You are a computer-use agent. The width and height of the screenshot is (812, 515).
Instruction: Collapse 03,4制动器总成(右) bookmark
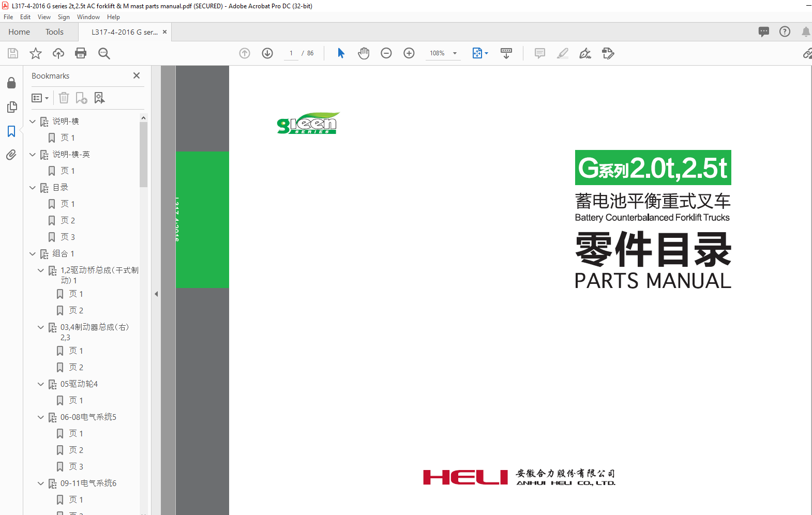(41, 327)
